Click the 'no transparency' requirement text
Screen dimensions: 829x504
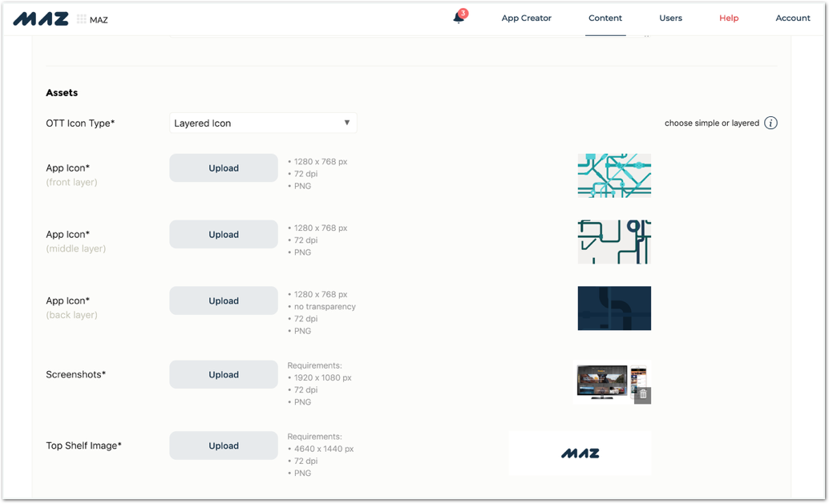[325, 306]
